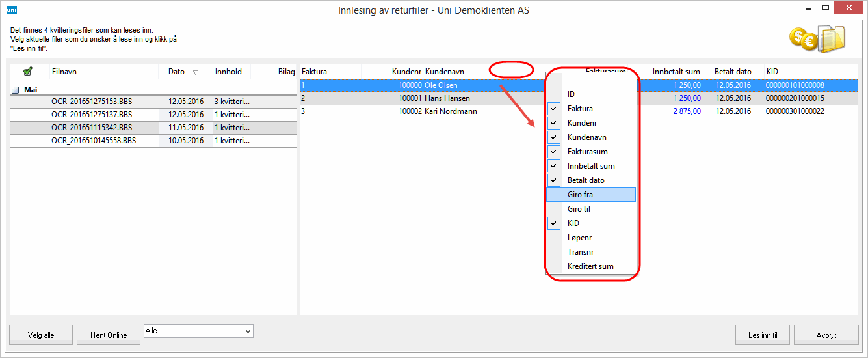Choose Løpenr from the column list
Screen dimensions: 868x358
pos(579,238)
